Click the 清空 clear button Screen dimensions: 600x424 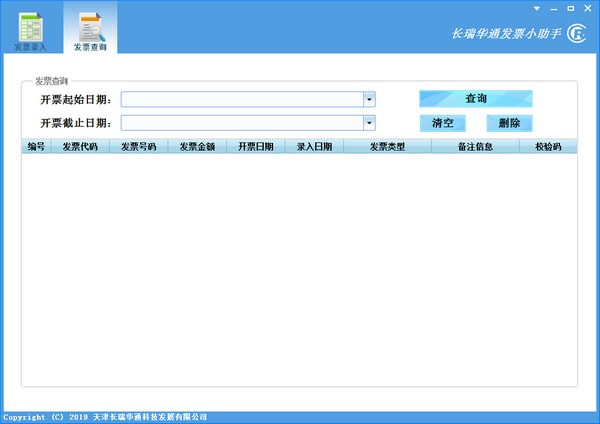pos(443,123)
